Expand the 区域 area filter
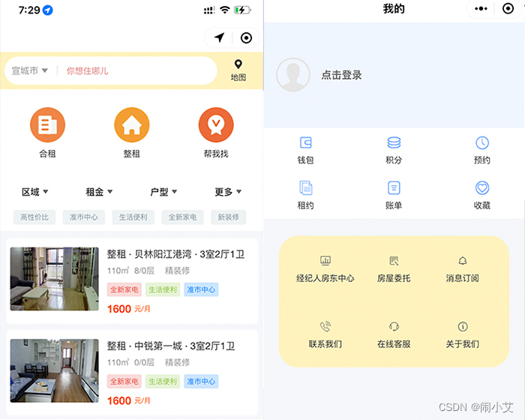 click(x=34, y=192)
